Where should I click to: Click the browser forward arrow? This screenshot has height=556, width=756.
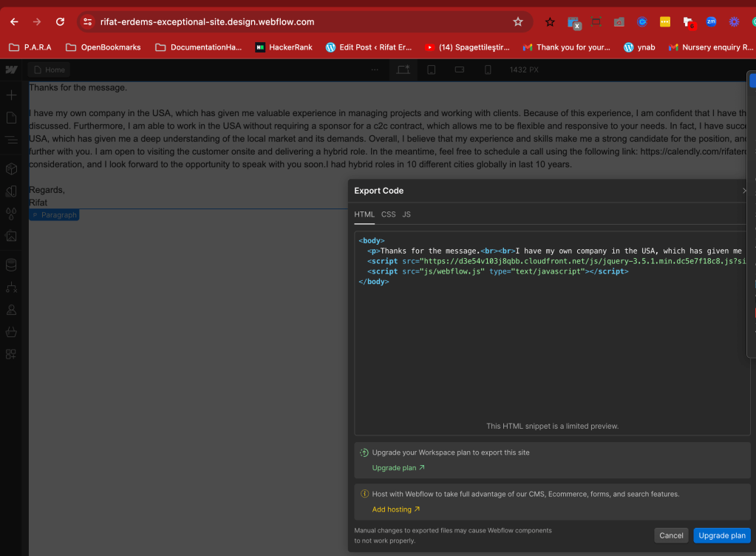(x=37, y=21)
